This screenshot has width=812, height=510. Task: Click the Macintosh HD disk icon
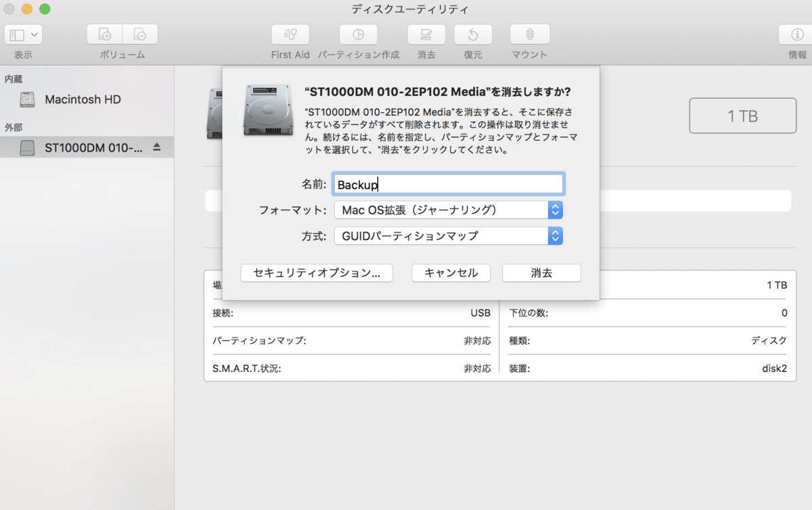click(28, 99)
